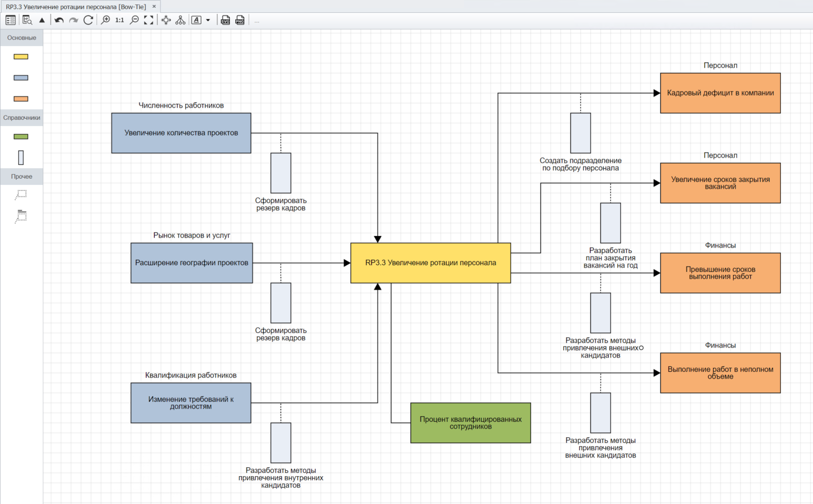Collapse the Основные palette section

tap(22, 38)
